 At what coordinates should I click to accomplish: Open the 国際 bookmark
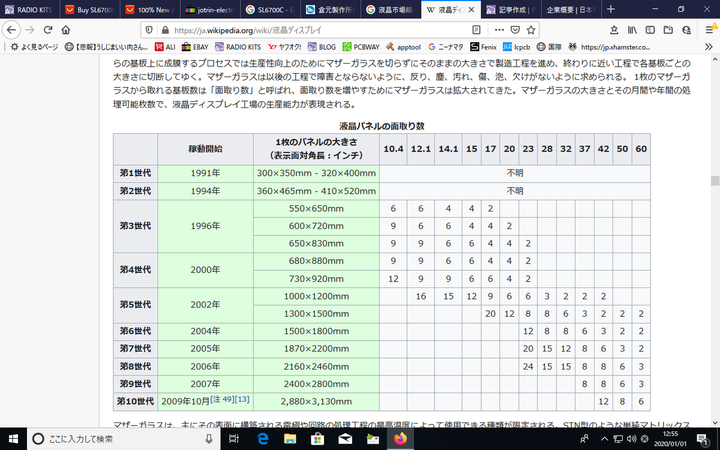pos(549,47)
